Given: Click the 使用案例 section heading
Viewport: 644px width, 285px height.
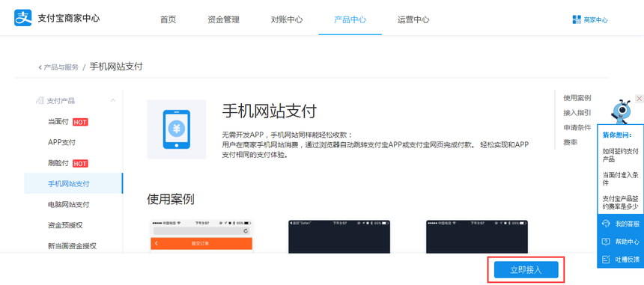Looking at the screenshot, I should 171,199.
